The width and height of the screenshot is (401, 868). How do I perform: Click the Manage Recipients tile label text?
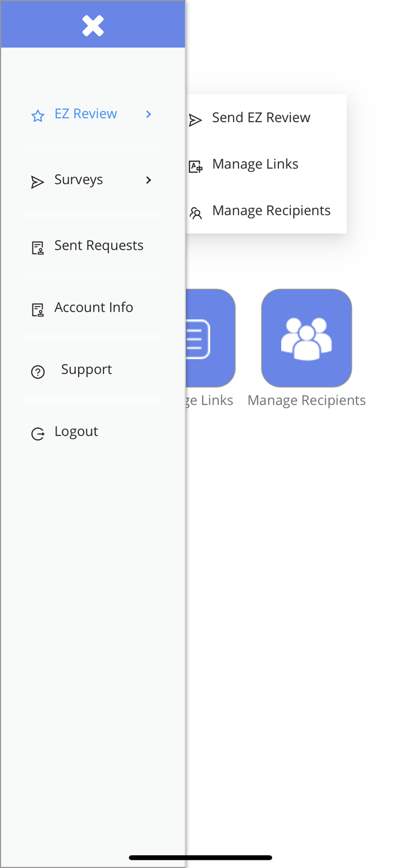[x=307, y=400]
